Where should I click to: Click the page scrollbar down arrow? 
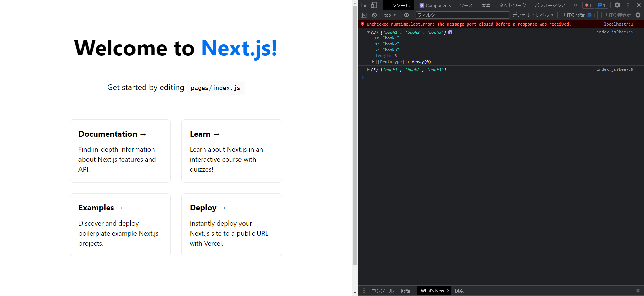click(x=355, y=293)
